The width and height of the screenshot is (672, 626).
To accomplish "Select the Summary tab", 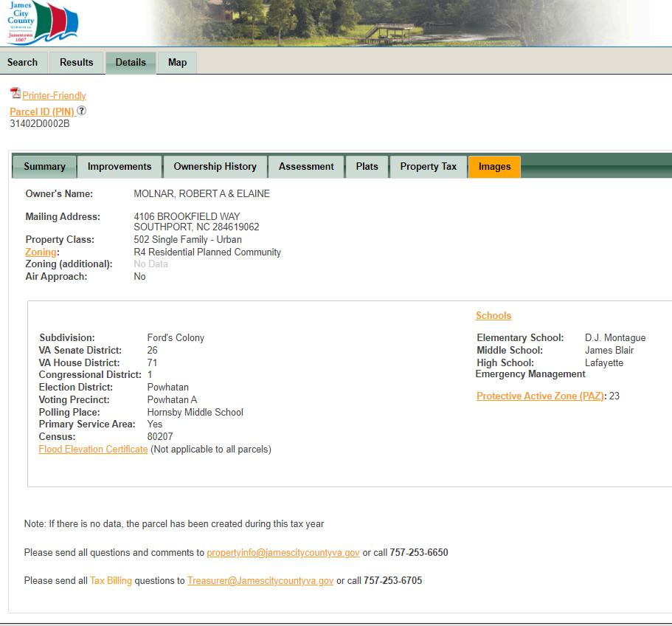I will [x=44, y=166].
